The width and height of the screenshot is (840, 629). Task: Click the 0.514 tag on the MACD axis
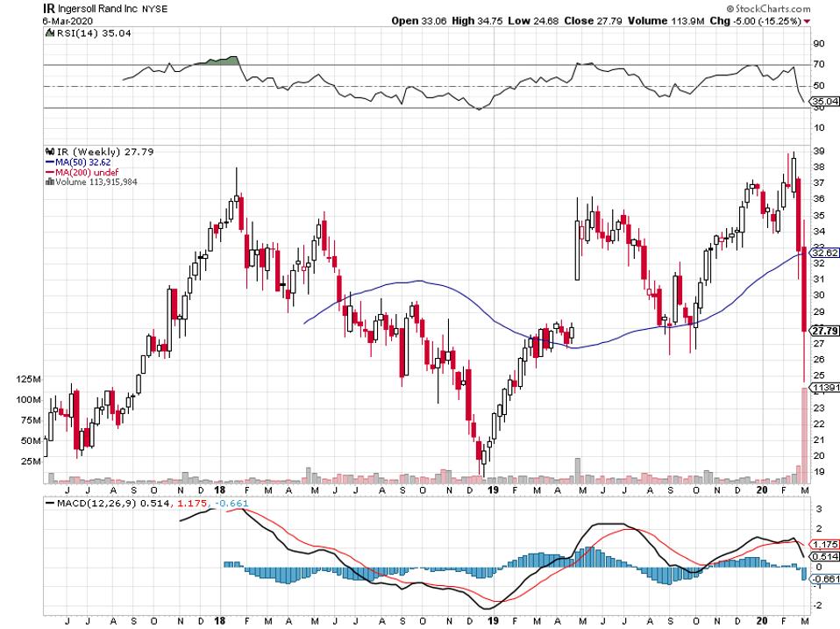coord(826,557)
